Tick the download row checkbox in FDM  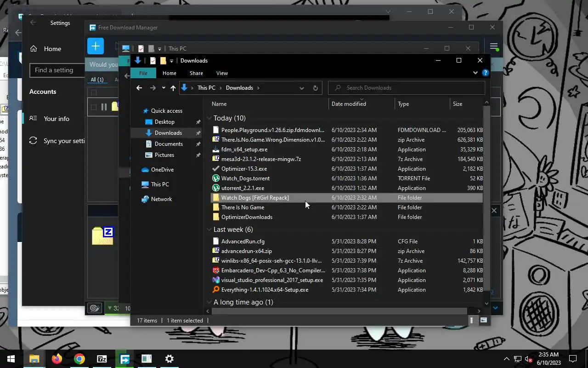coord(94,107)
